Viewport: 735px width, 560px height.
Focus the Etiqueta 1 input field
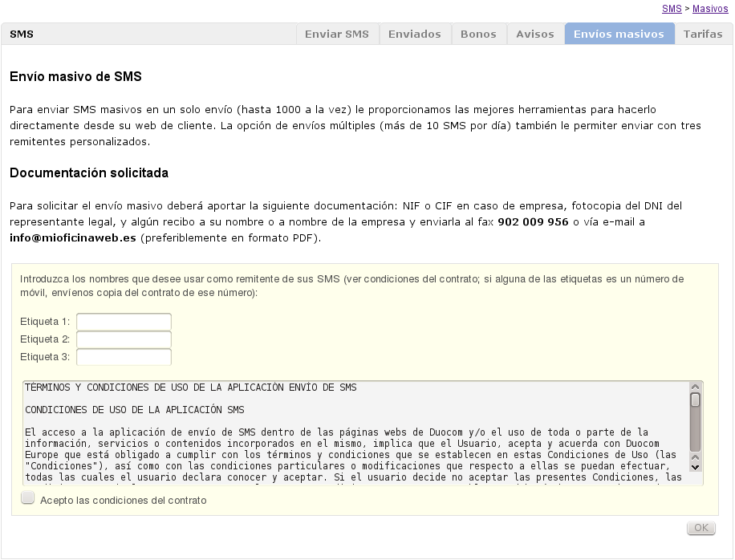pyautogui.click(x=124, y=322)
